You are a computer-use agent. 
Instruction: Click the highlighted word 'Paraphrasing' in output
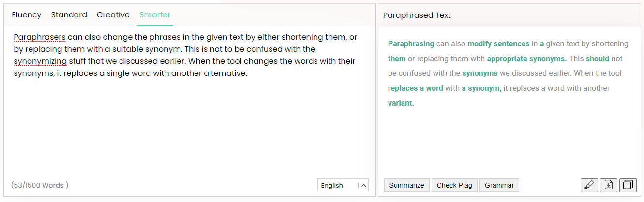411,44
